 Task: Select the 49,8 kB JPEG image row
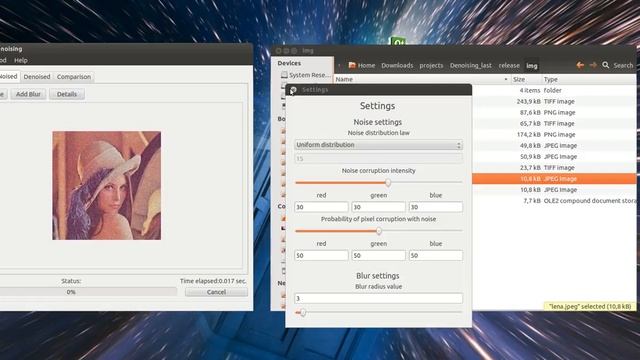pos(554,145)
